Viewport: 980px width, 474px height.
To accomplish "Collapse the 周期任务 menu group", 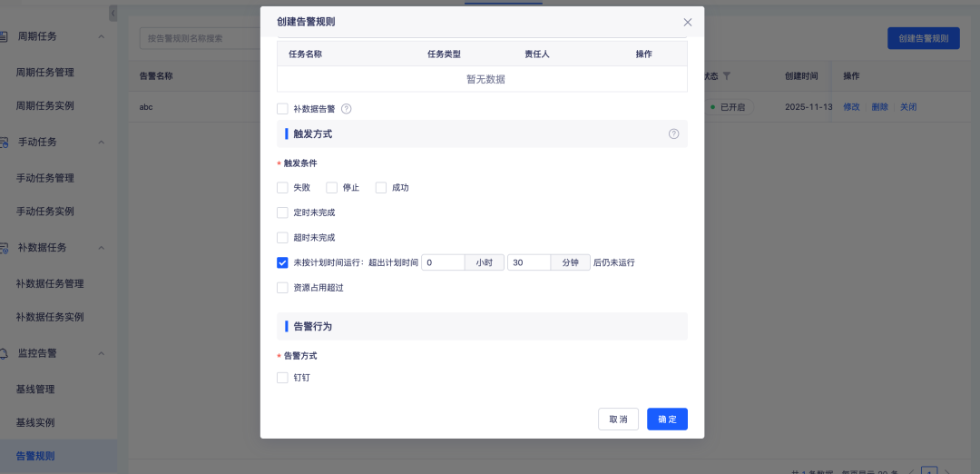I will (x=102, y=37).
